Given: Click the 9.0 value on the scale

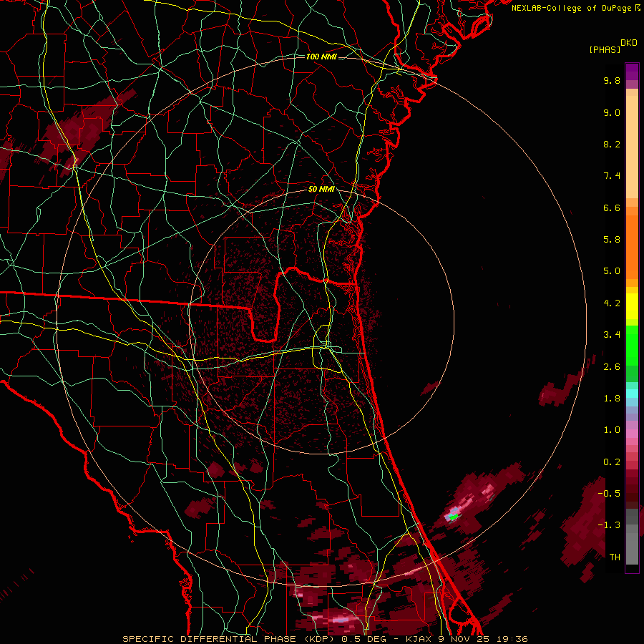Looking at the screenshot, I should click(x=612, y=112).
